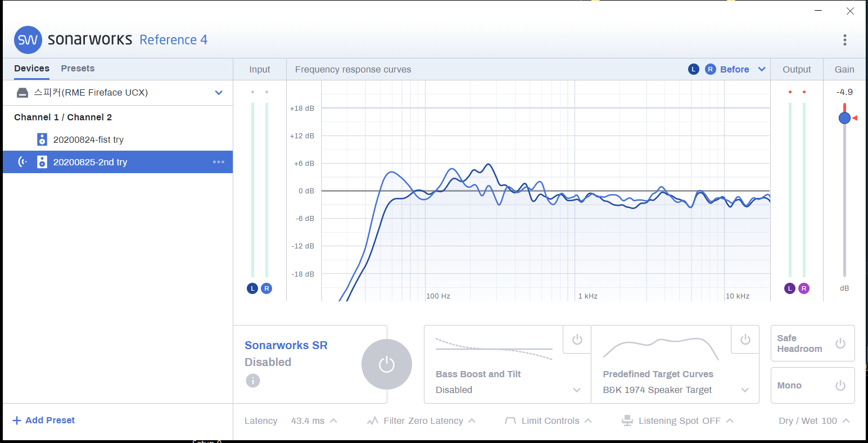Click speaker icon beside 20200824-fist try

click(42, 139)
